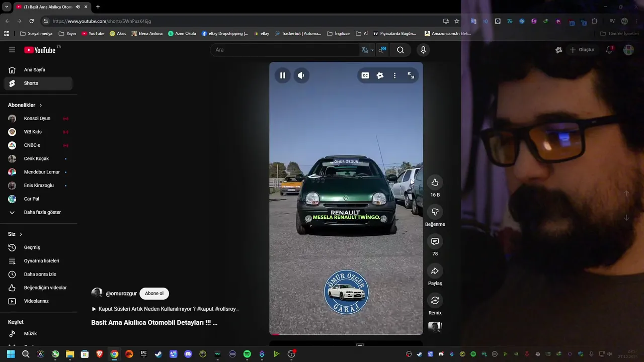This screenshot has height=362, width=644.
Task: Open Steam from the taskbar
Action: pos(158,354)
